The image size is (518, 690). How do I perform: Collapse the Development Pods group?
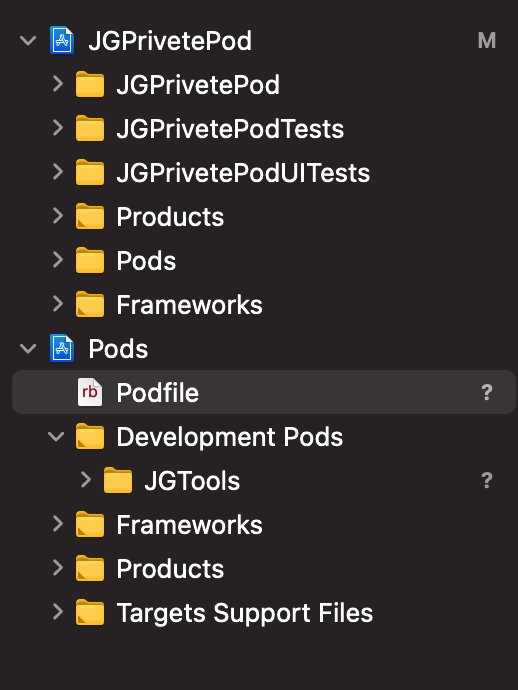[x=56, y=437]
